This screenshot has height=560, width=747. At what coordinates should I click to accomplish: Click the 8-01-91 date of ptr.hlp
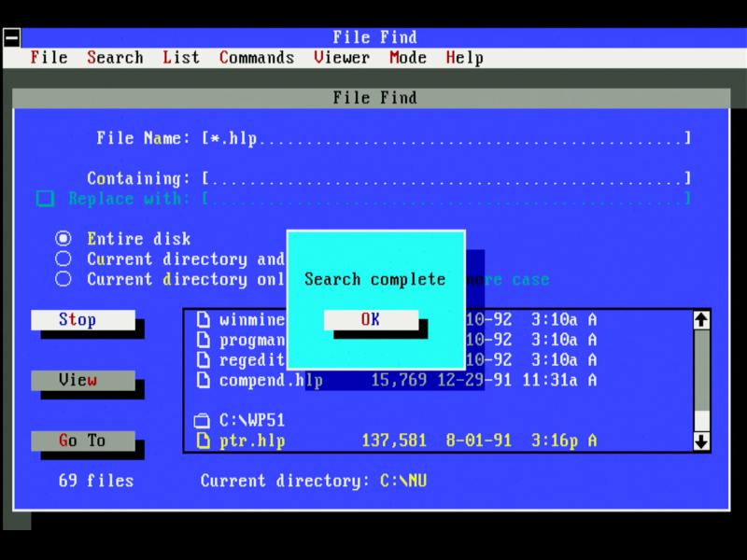pyautogui.click(x=479, y=441)
